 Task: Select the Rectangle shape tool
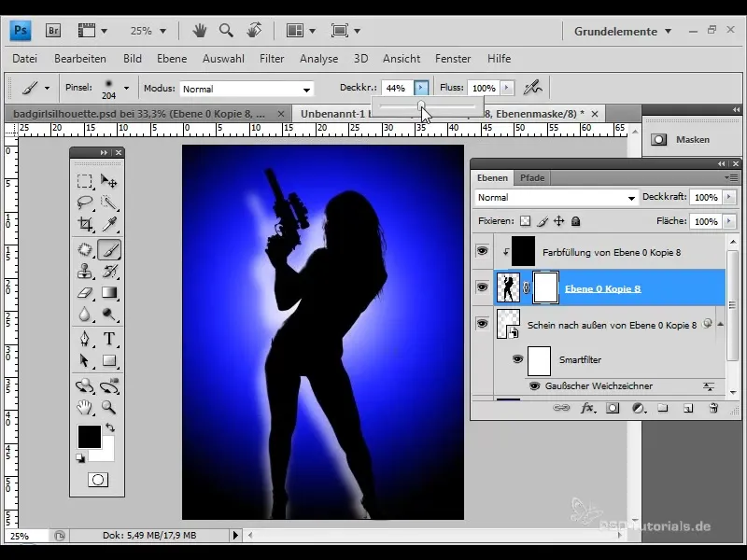point(109,360)
